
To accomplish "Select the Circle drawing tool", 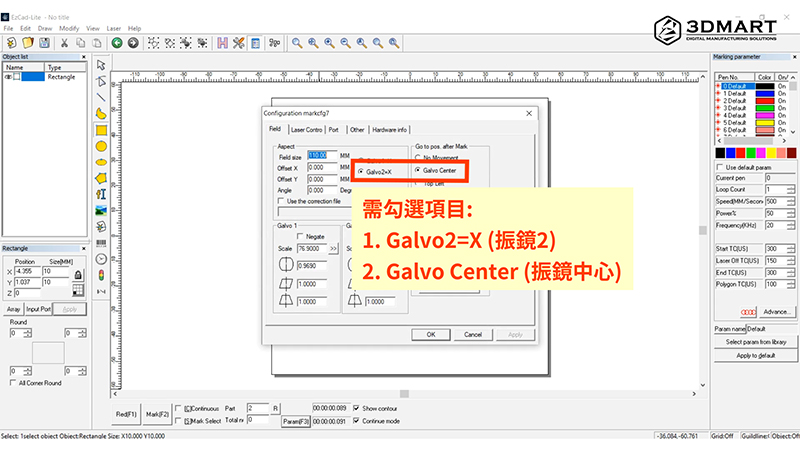I will 101,146.
